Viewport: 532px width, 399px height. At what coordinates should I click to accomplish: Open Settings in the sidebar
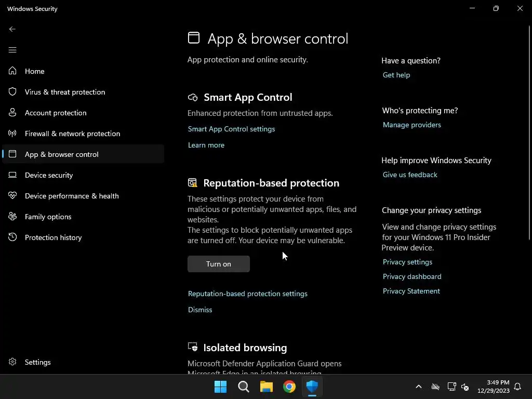(x=83, y=362)
